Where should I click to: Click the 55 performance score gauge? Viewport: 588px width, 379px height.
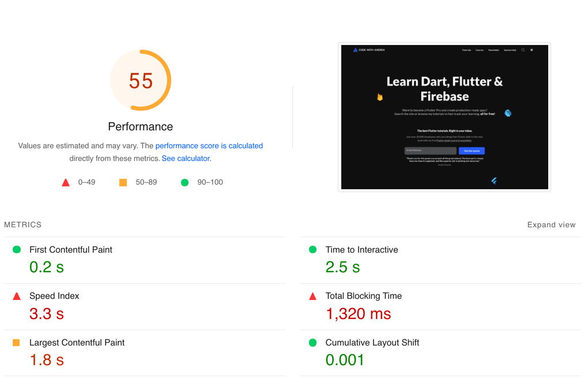pos(141,80)
